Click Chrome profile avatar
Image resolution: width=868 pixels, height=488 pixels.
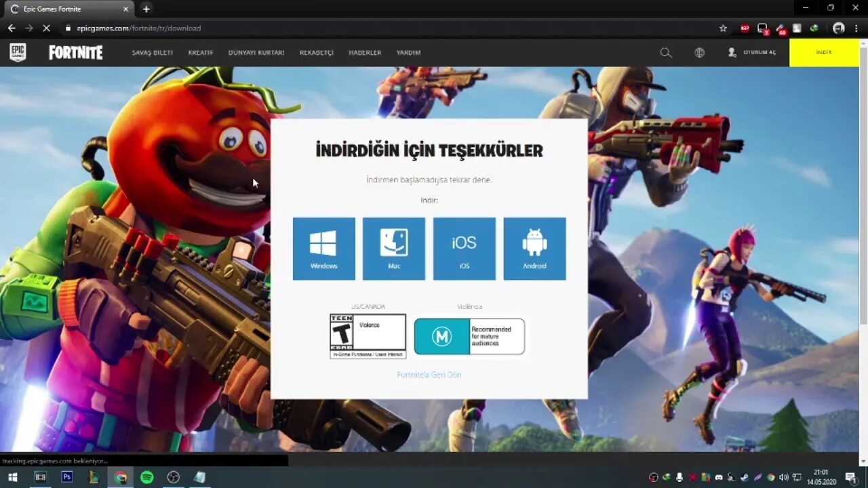coord(839,28)
